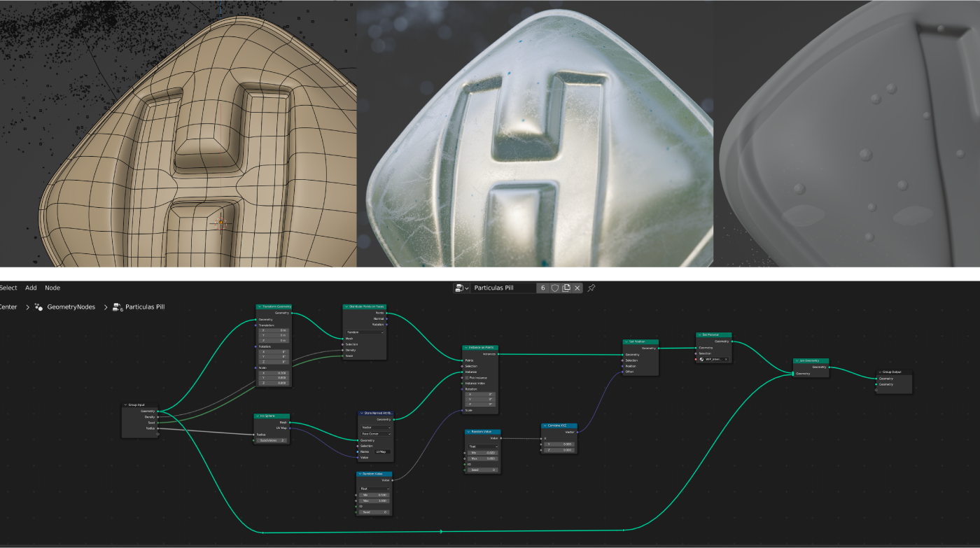This screenshot has height=548, width=980.
Task: Collapse the Distribute Points on Faces node
Action: click(346, 307)
